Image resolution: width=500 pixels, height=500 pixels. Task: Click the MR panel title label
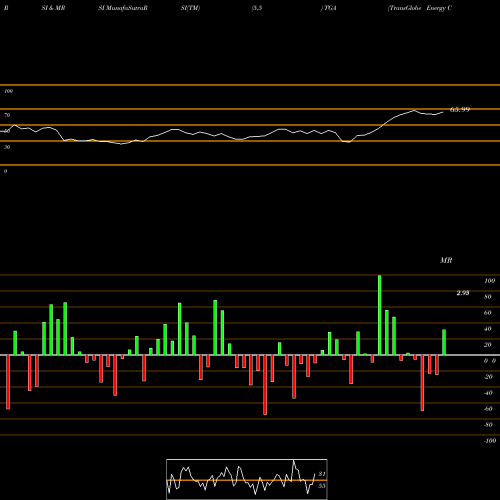446,260
